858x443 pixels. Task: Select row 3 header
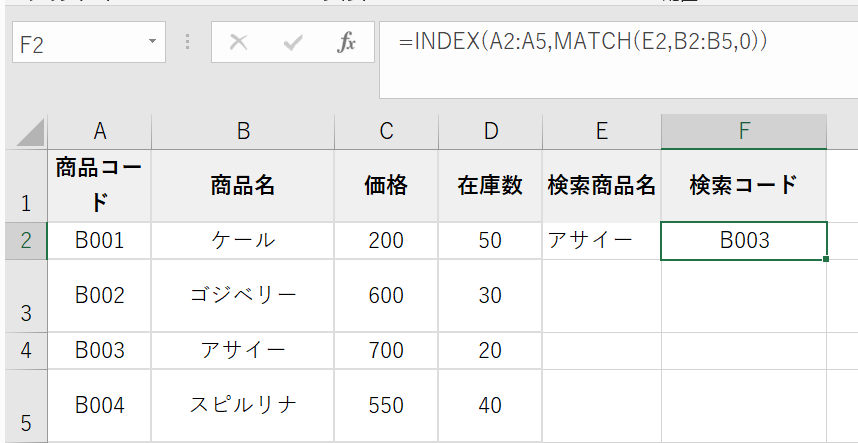tap(26, 297)
